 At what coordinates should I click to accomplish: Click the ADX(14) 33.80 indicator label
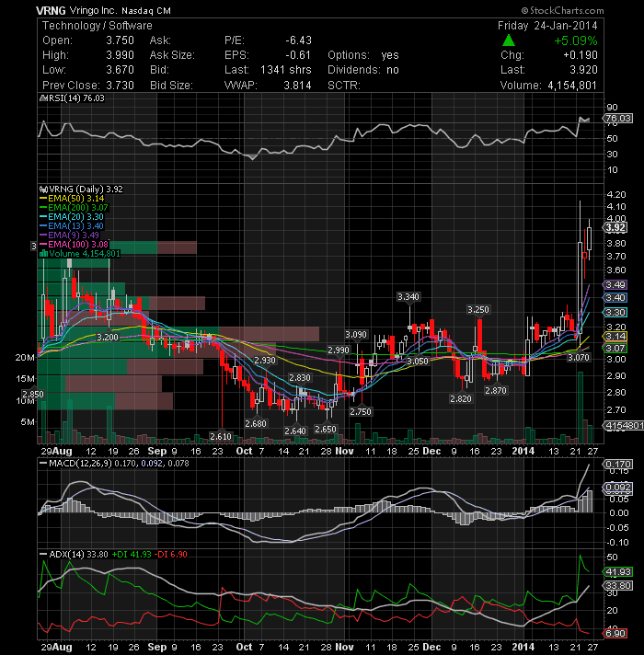[78, 555]
